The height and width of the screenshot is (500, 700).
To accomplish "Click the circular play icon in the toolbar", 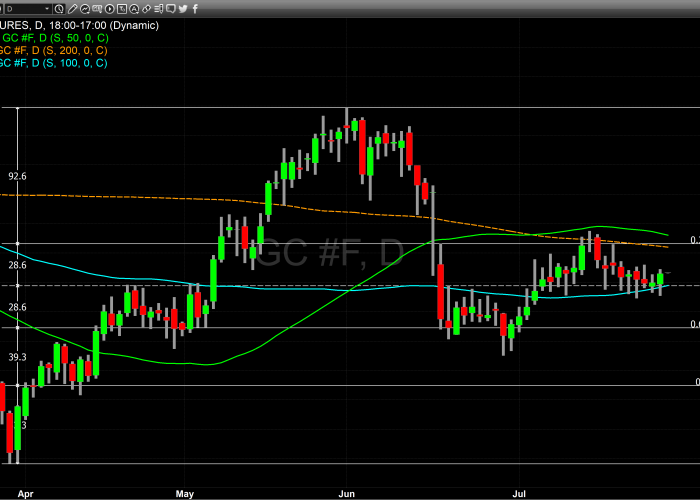I will (109, 9).
